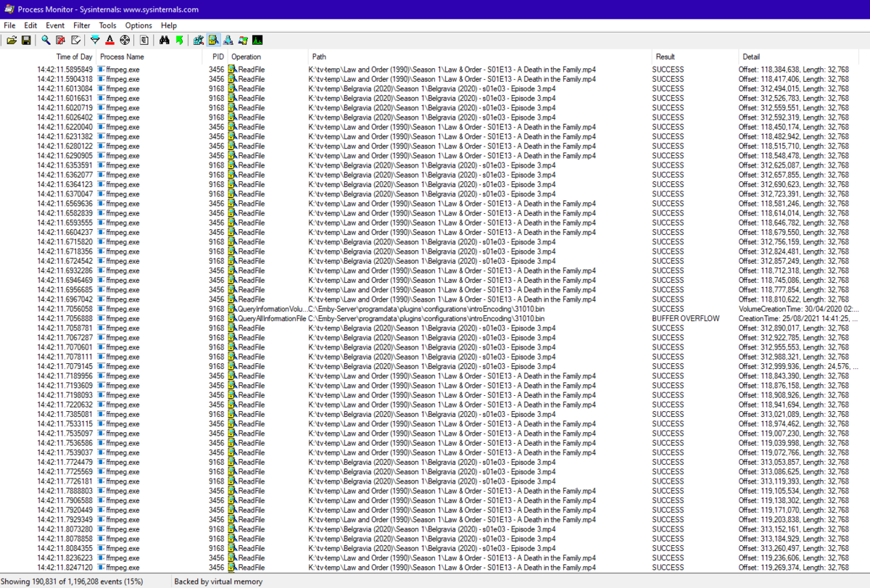Image resolution: width=870 pixels, height=588 pixels.
Task: Open the Process Tree toolbar icon
Action: [144, 41]
